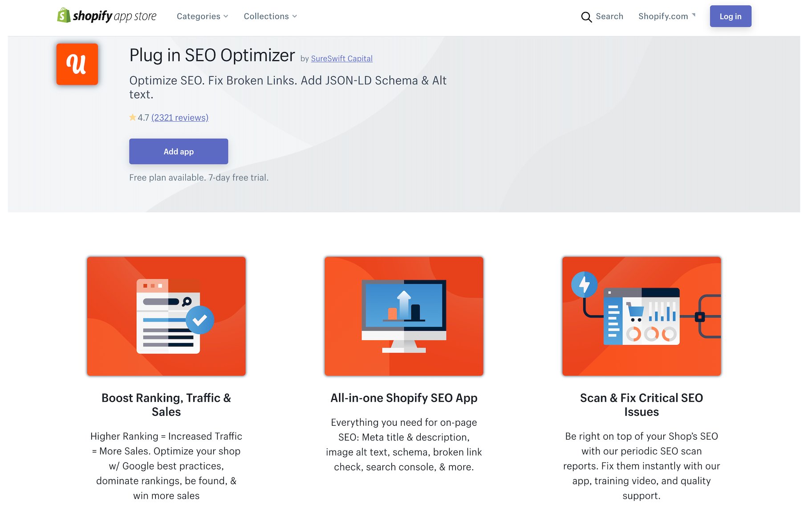View the 2321 reviews link
The width and height of the screenshot is (812, 509).
pos(180,118)
